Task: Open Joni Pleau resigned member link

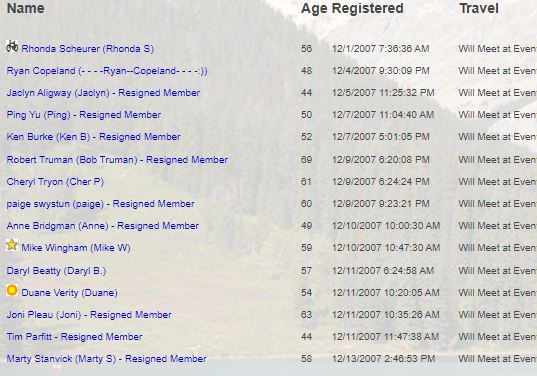Action: click(89, 315)
